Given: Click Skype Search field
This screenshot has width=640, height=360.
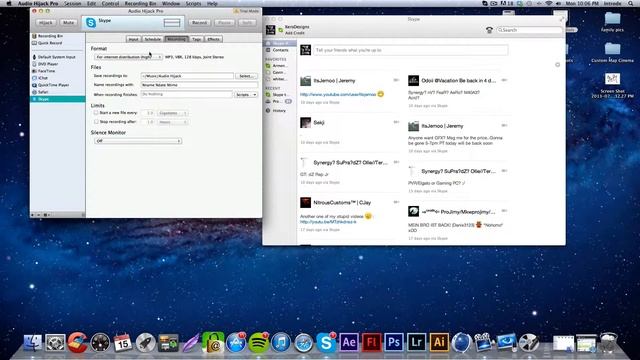Looking at the screenshot, I should click(x=529, y=30).
